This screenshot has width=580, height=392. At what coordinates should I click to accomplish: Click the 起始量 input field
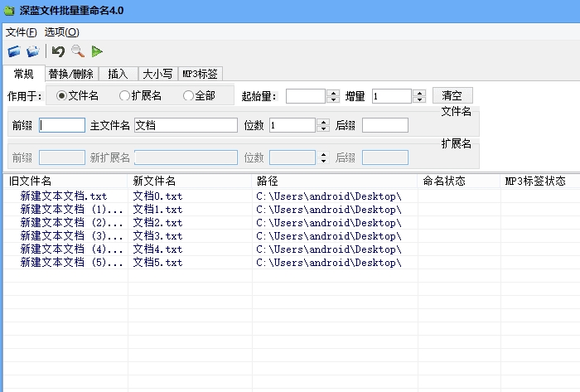tap(306, 96)
